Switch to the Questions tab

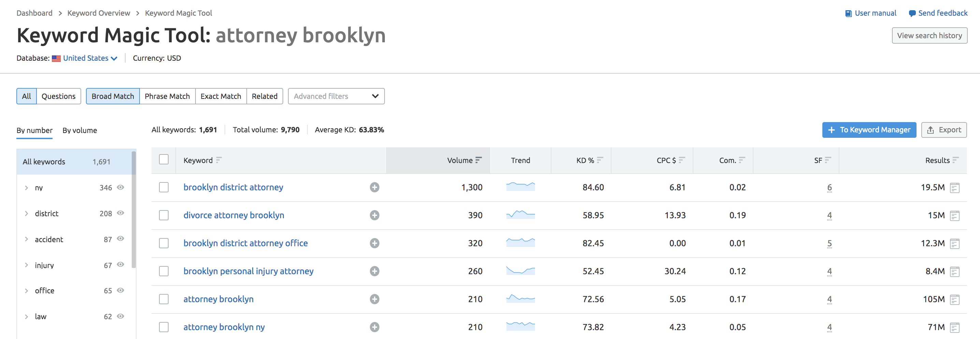coord(59,96)
